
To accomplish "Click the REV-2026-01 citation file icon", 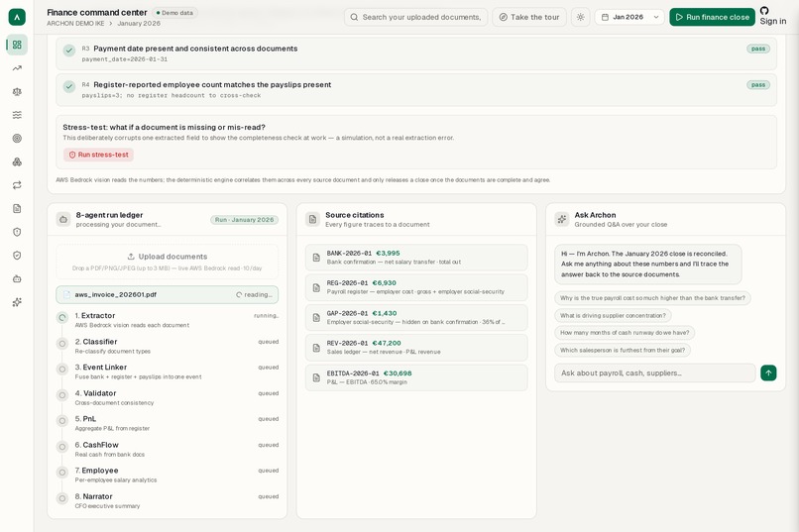I will coord(316,348).
